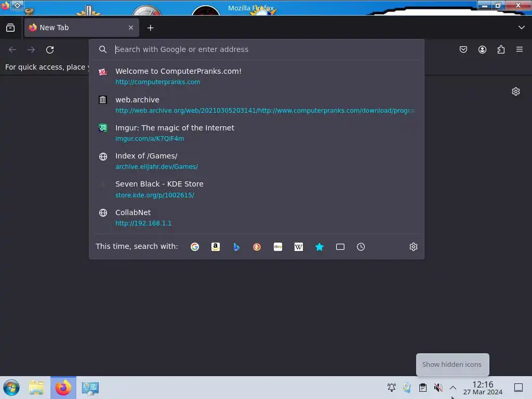Open search settings gear in dropdown
The width and height of the screenshot is (532, 399).
(x=413, y=247)
